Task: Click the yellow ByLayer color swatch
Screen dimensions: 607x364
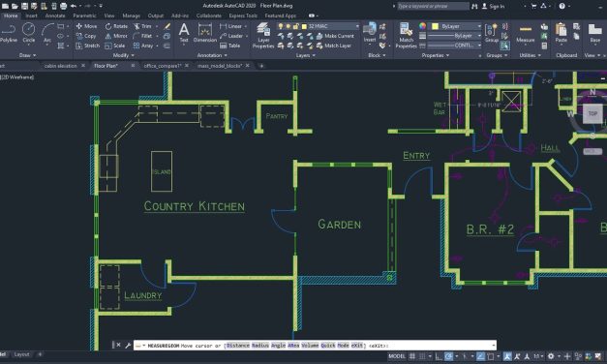Action: 435,26
